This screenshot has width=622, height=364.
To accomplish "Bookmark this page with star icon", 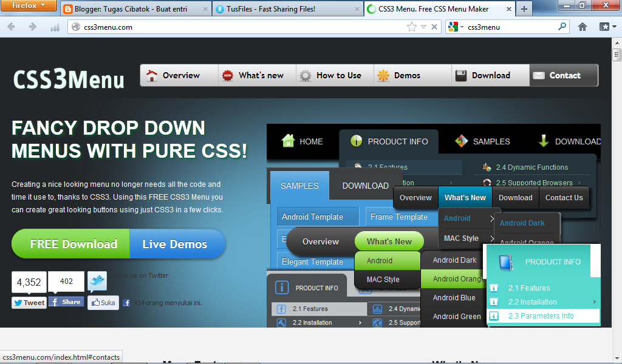I will 412,27.
